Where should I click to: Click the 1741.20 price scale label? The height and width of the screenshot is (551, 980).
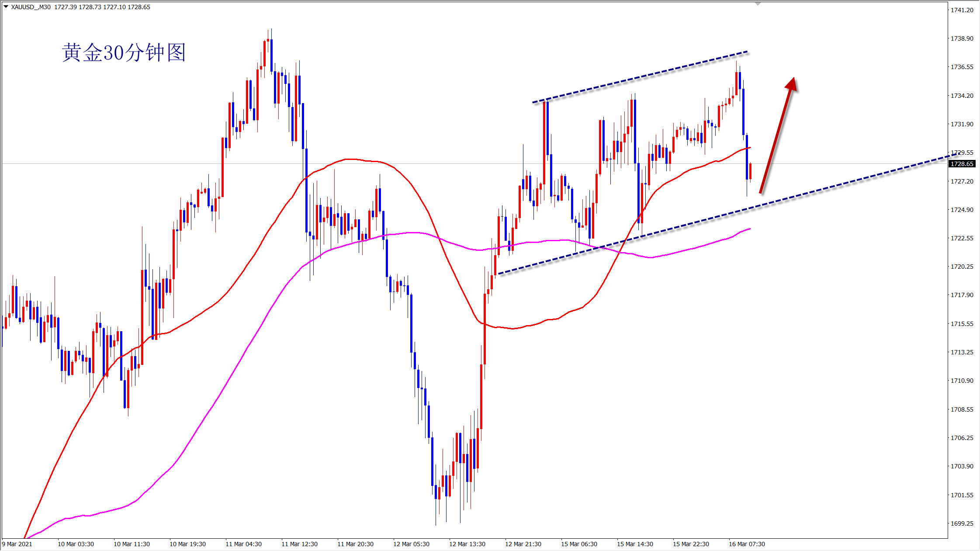click(x=962, y=10)
